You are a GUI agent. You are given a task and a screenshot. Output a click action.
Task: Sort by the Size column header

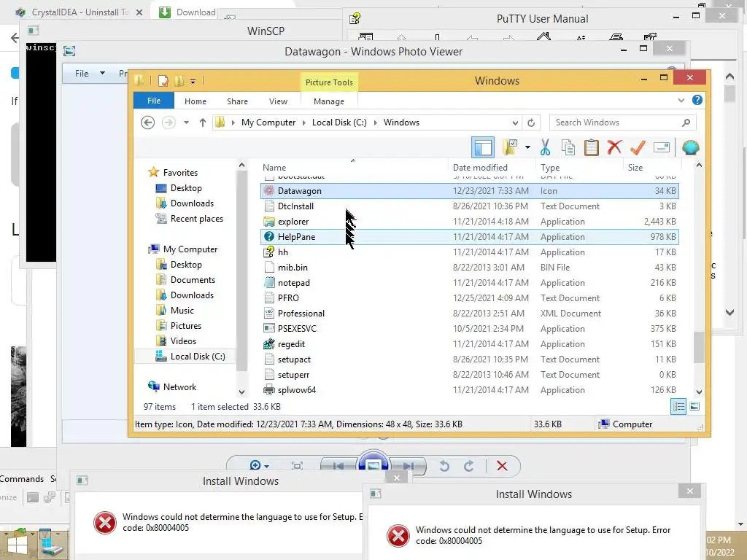(x=635, y=168)
